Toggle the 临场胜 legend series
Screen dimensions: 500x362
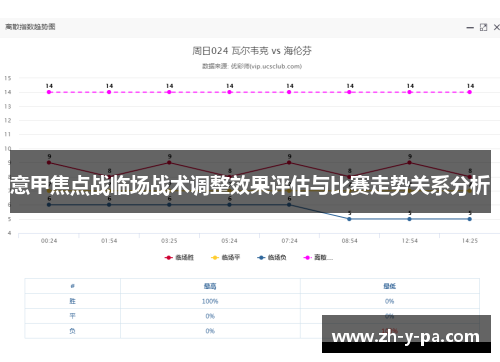point(179,257)
